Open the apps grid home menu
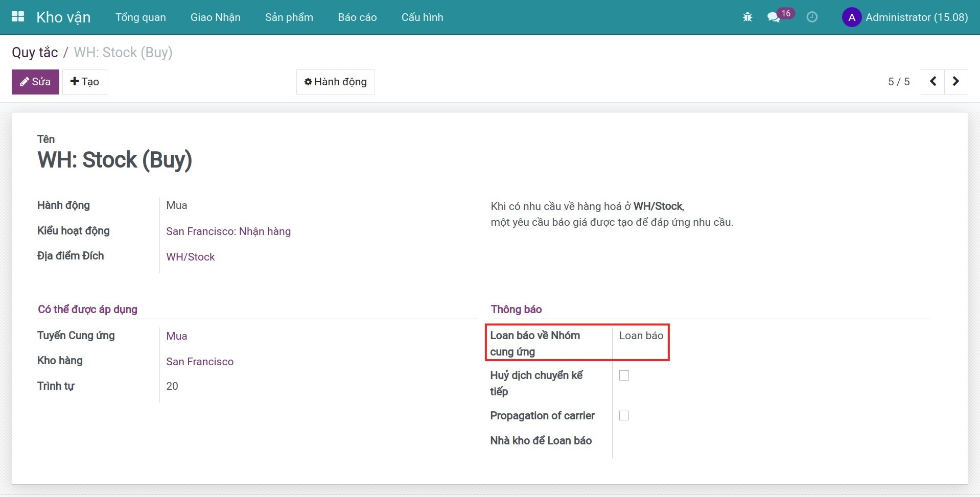The height and width of the screenshot is (497, 980). (x=18, y=17)
